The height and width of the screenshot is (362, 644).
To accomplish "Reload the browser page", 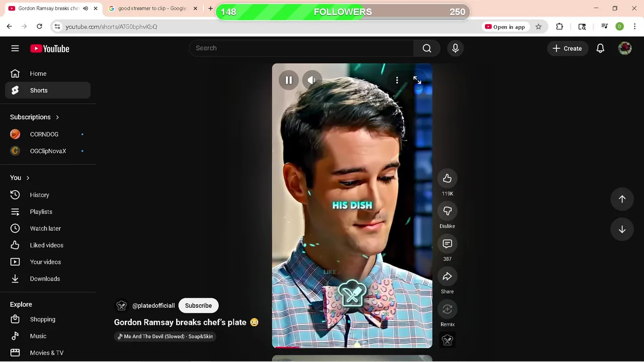I will pyautogui.click(x=39, y=27).
